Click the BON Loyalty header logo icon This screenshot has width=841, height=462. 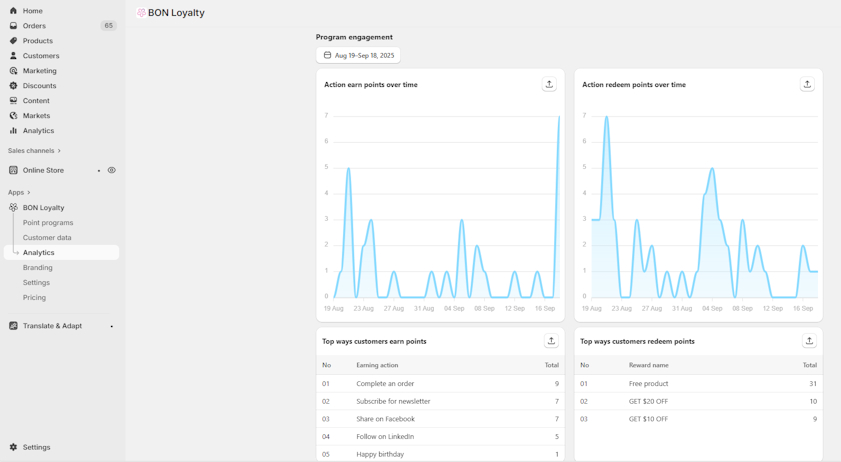click(x=141, y=12)
